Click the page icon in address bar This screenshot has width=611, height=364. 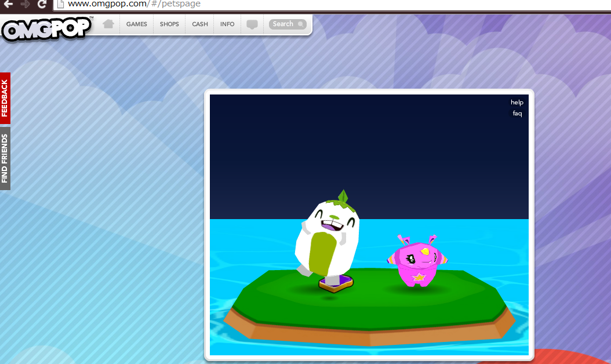(x=60, y=4)
